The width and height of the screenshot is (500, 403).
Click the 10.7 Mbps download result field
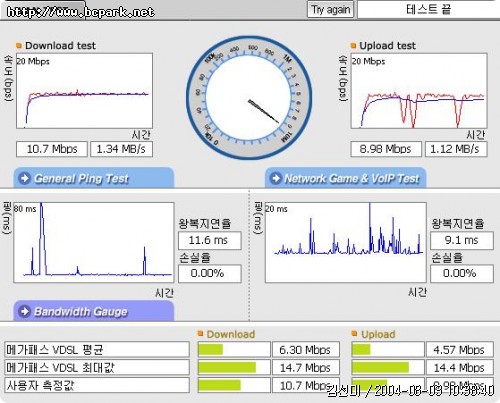click(52, 149)
